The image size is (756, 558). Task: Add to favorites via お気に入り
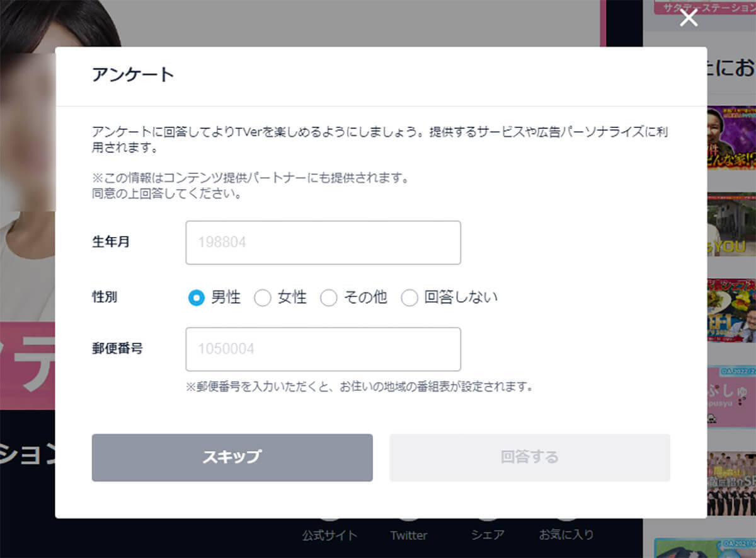(566, 534)
